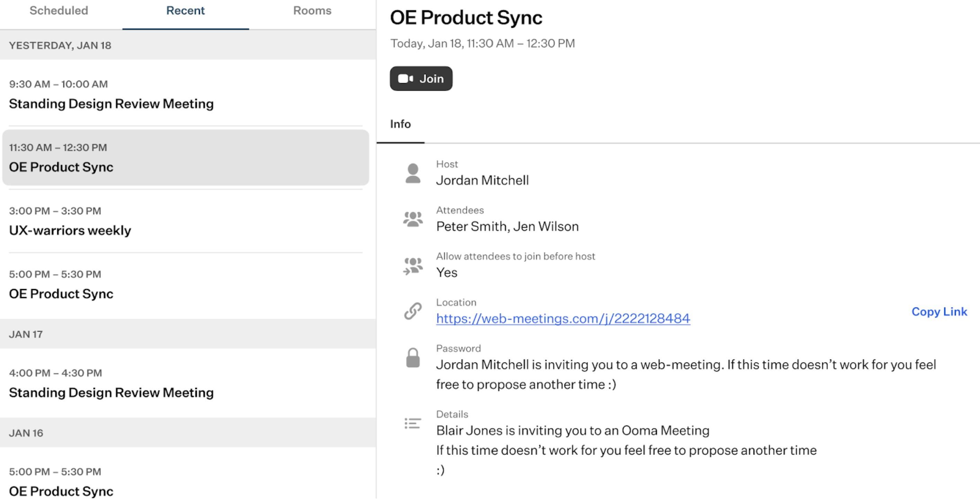Viewport: 980px width, 502px height.
Task: Click the location chain link icon
Action: 413,311
